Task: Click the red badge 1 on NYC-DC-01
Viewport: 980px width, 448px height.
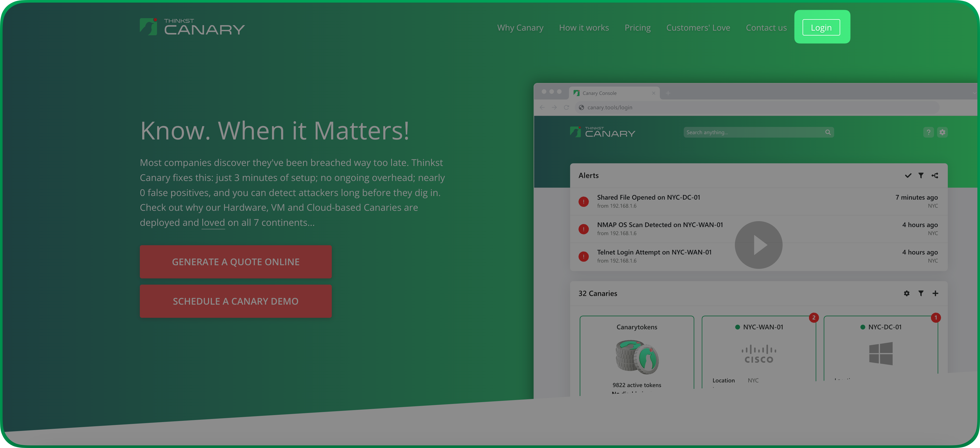Action: [x=935, y=318]
